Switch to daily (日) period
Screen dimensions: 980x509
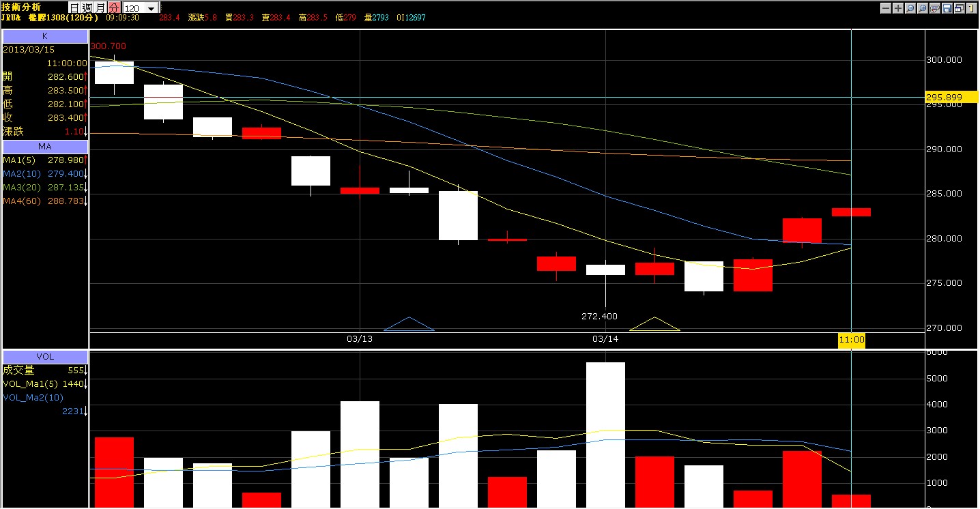pos(74,8)
